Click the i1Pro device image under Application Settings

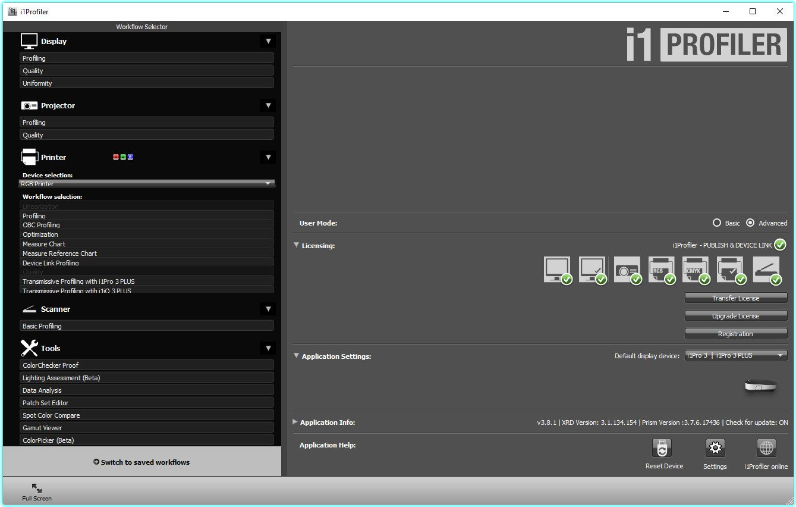pyautogui.click(x=760, y=386)
